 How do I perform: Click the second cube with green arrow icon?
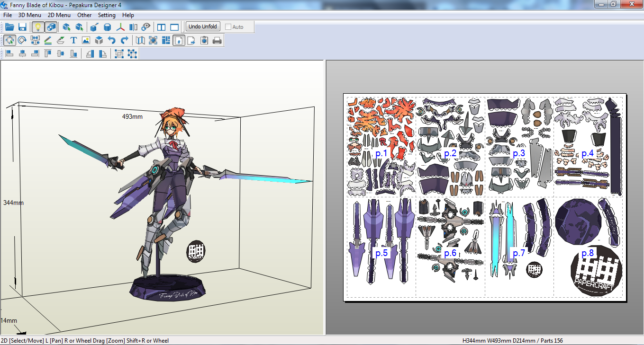click(x=79, y=27)
